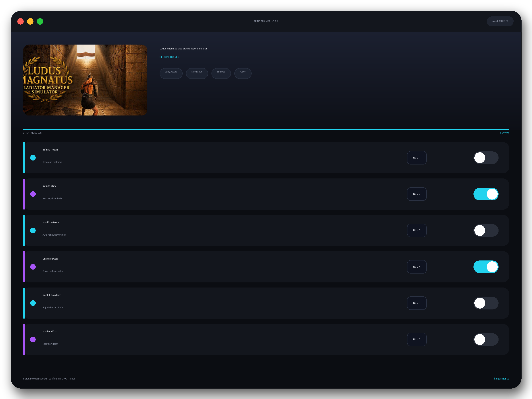Disable the Infinite Mana toggle
The height and width of the screenshot is (399, 532).
[486, 194]
